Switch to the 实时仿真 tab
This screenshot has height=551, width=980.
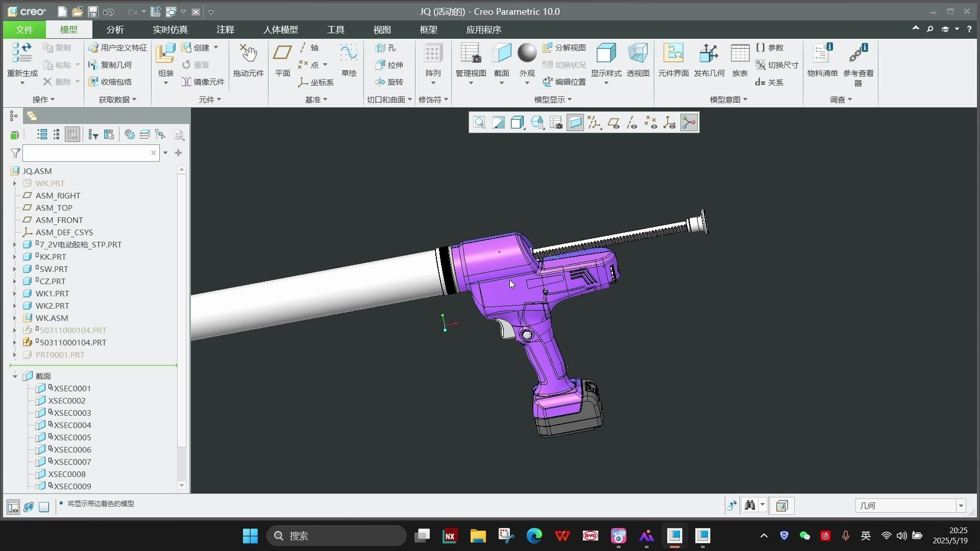[x=170, y=30]
